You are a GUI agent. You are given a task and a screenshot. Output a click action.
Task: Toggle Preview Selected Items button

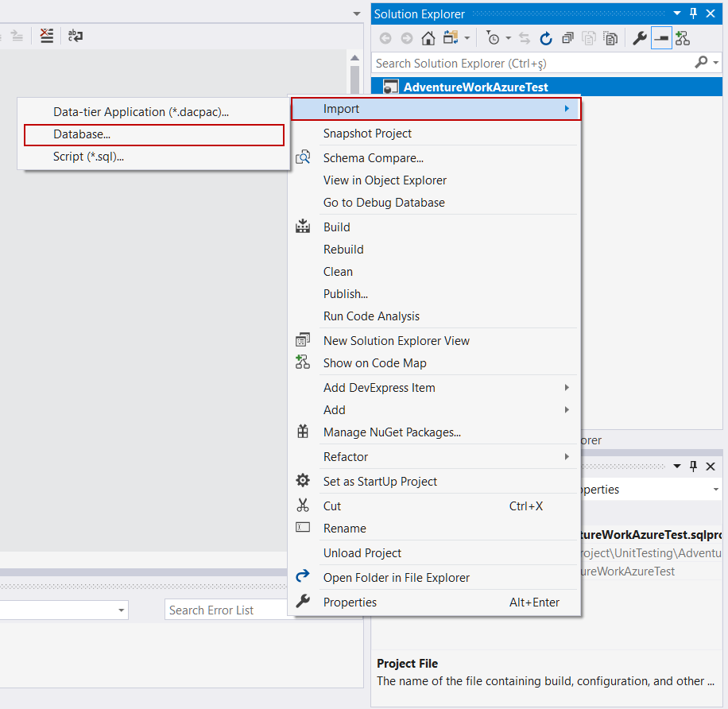[x=660, y=38]
